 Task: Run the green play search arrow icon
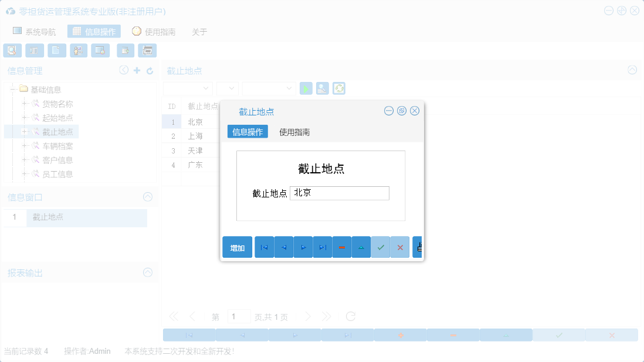click(305, 88)
